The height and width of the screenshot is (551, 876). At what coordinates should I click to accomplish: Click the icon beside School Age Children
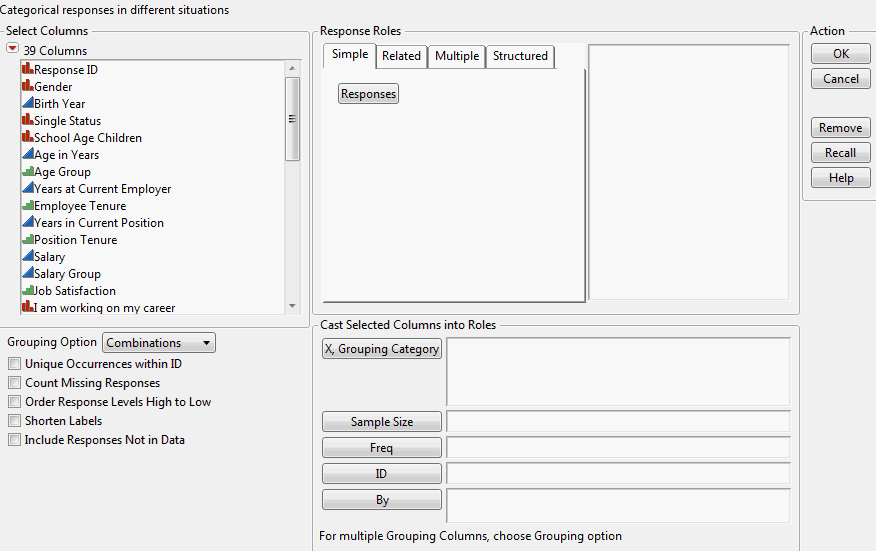click(x=27, y=138)
